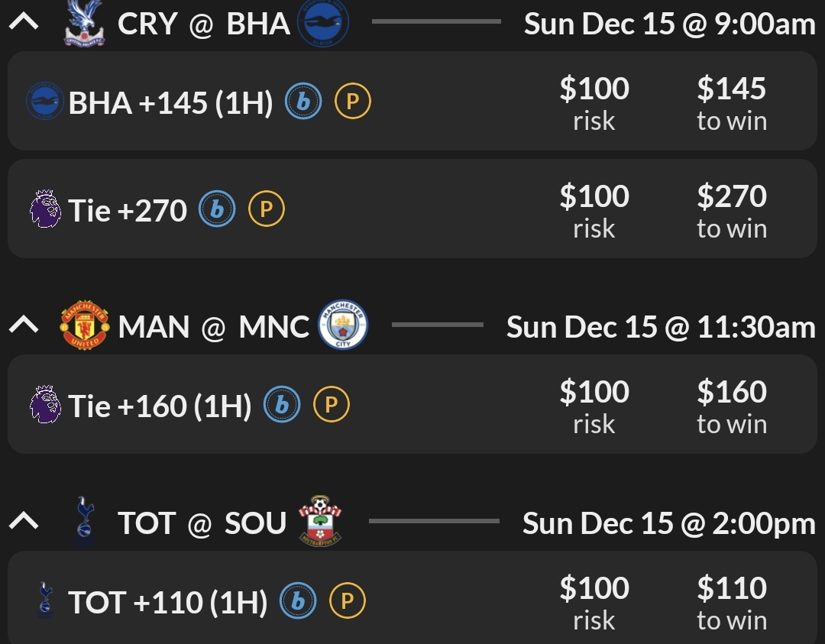825x644 pixels.
Task: Open the BHA +145 (1H) bet
Action: pos(170,103)
